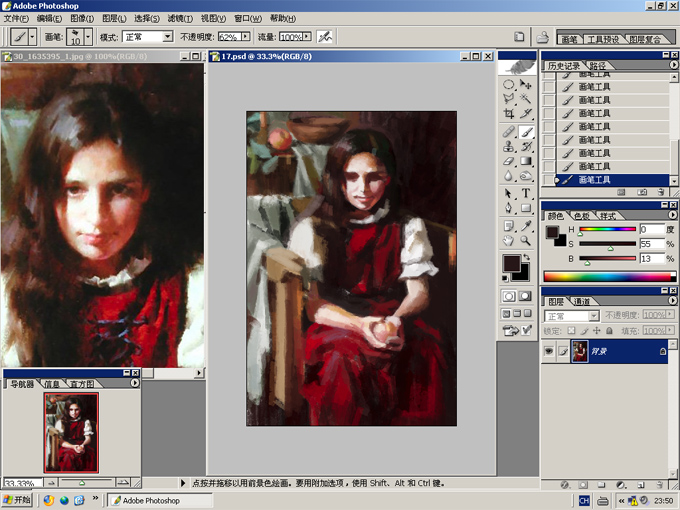Open the 文件 menu
680x510 pixels.
(x=16, y=18)
